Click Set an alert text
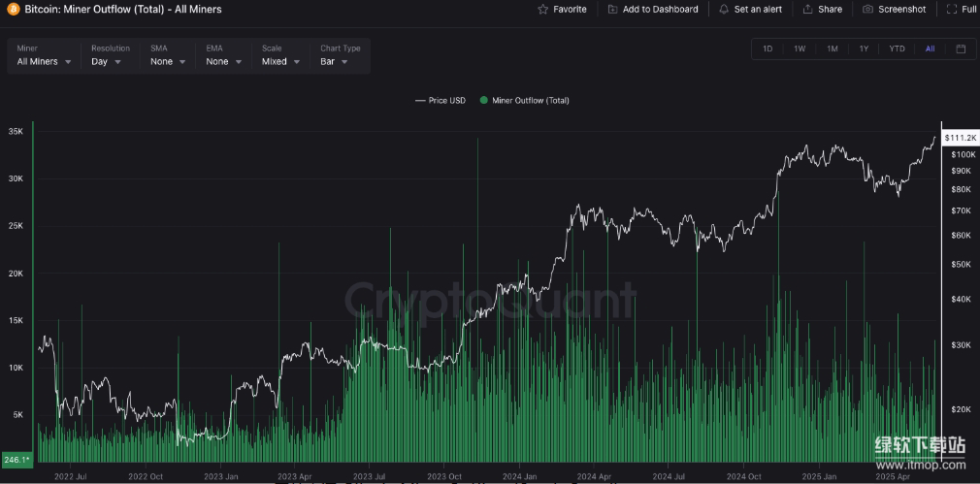The height and width of the screenshot is (484, 980). 758,10
